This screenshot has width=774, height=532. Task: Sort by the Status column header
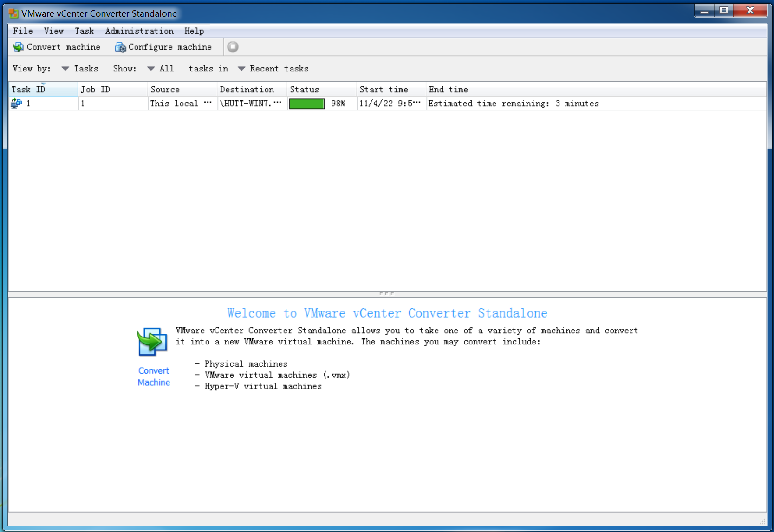point(322,89)
